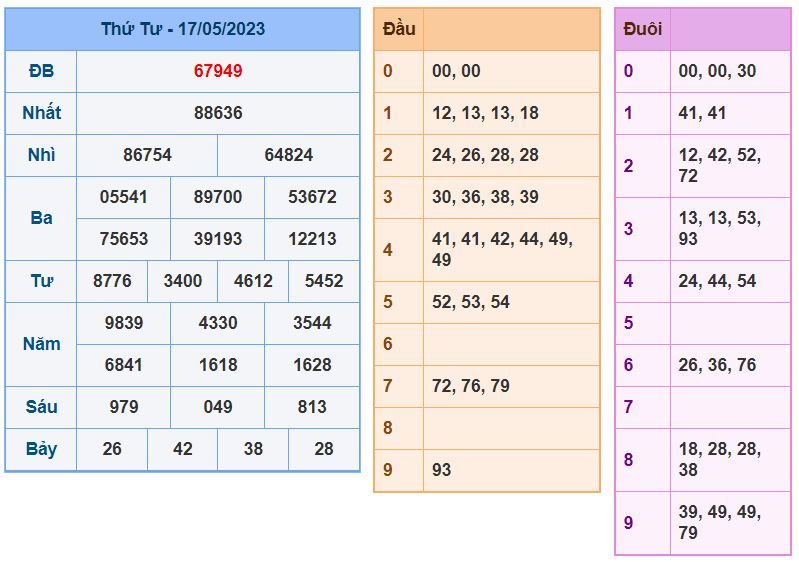
Task: Select the special prize number 67949
Action: pyautogui.click(x=218, y=71)
